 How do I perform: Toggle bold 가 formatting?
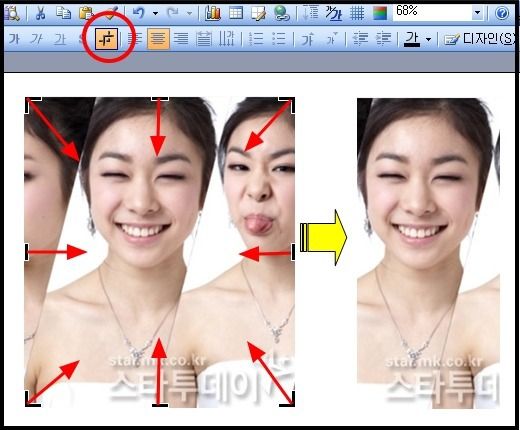click(x=14, y=39)
